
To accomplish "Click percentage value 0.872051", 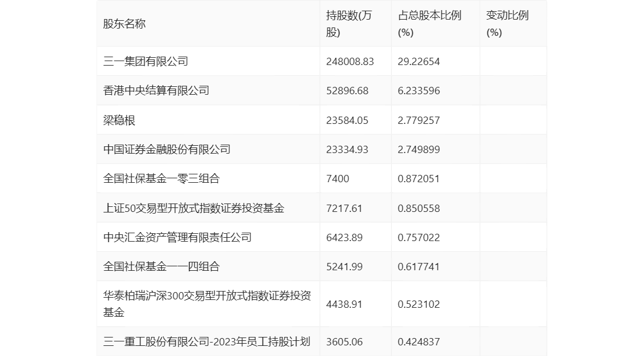I will [x=418, y=179].
